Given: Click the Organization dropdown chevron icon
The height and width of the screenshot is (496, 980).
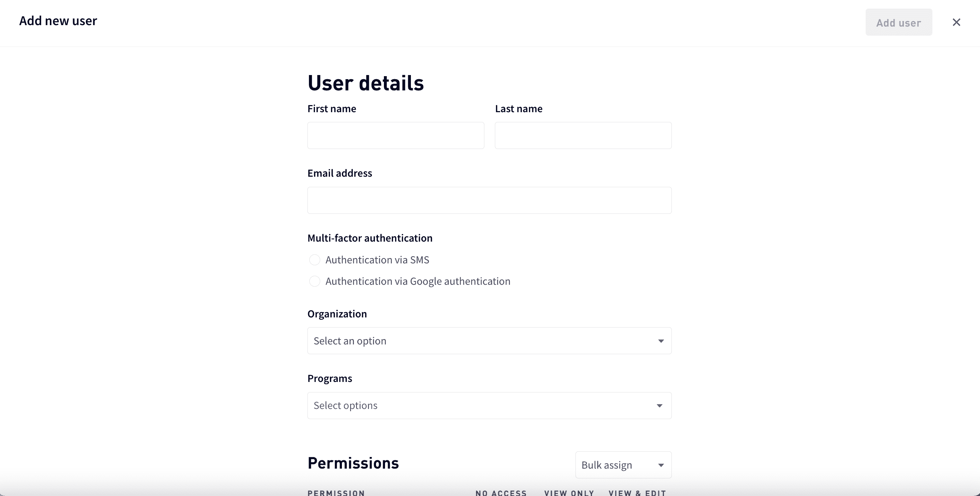Looking at the screenshot, I should pyautogui.click(x=661, y=341).
